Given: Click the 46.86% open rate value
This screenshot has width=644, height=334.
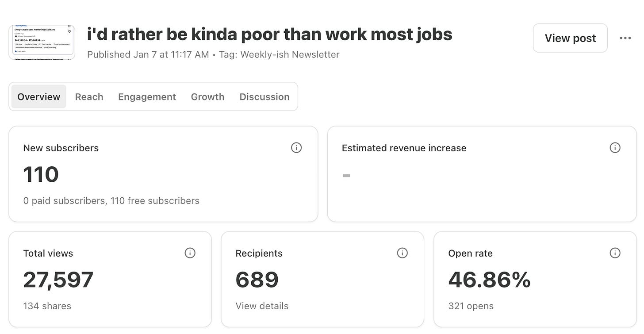Looking at the screenshot, I should point(489,280).
